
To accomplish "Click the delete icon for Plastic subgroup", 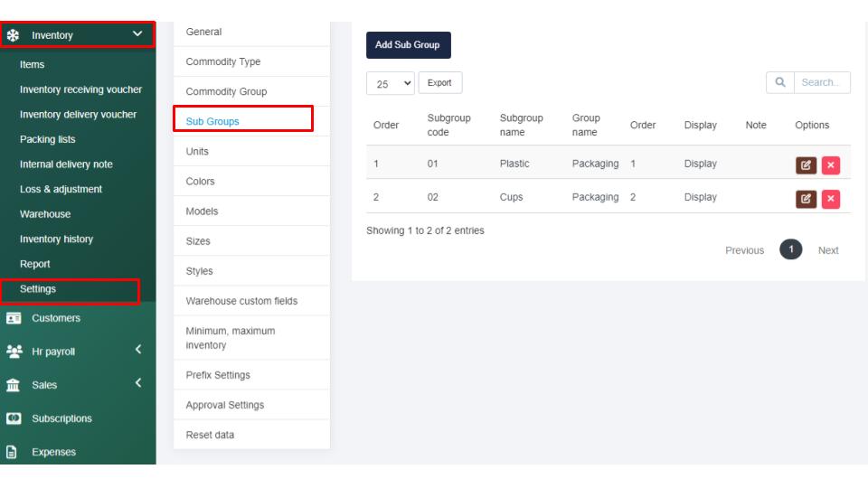I will tap(830, 165).
